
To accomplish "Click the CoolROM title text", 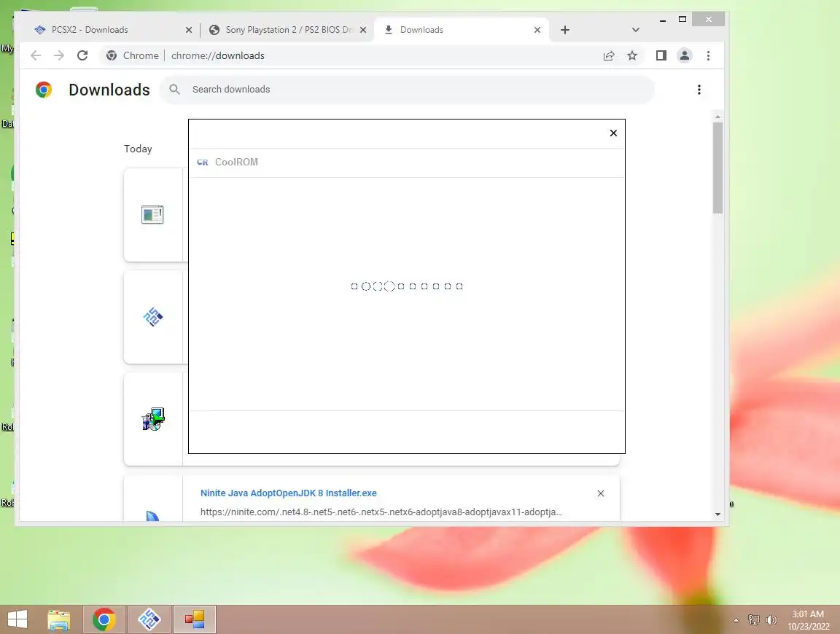I will point(236,163).
